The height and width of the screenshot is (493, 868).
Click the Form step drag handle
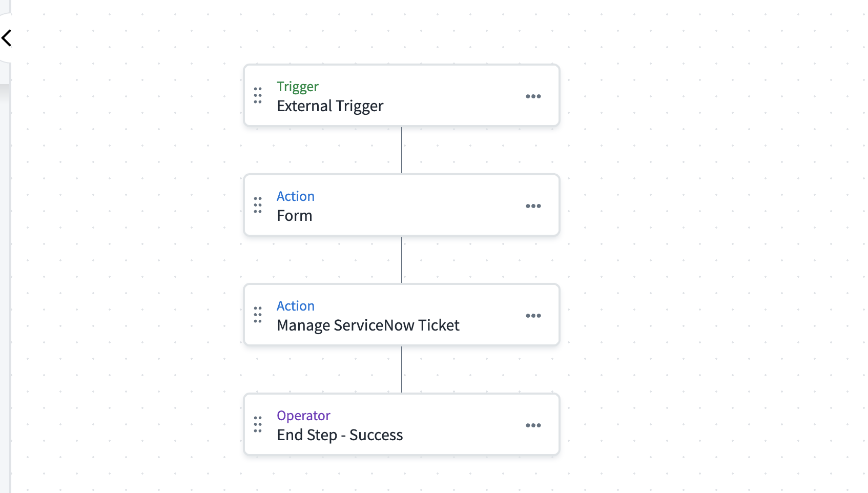tap(258, 205)
